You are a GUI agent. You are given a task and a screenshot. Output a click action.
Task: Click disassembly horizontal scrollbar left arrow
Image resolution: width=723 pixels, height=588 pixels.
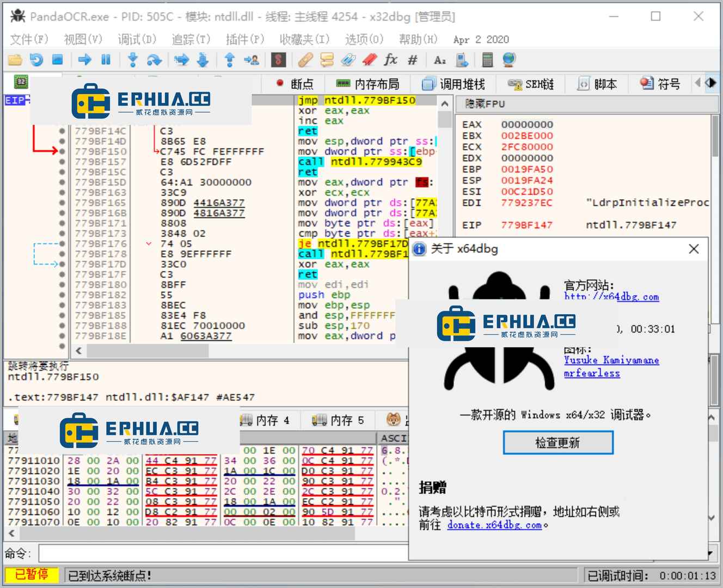[x=79, y=351]
